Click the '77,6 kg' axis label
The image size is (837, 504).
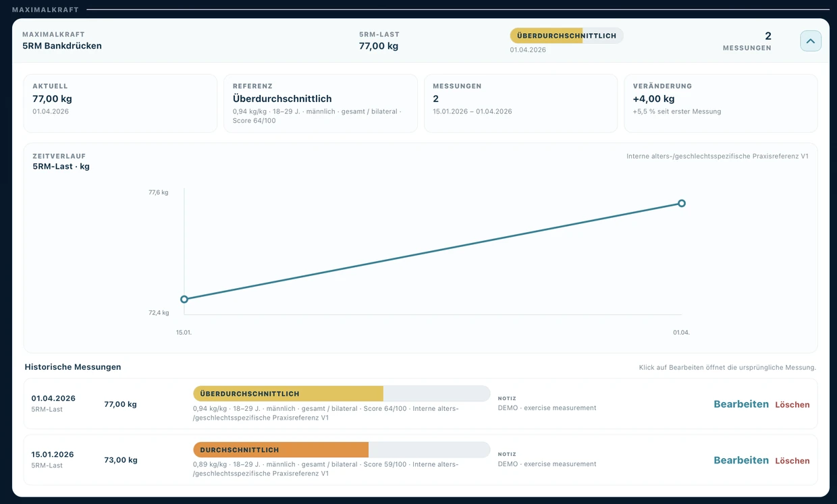[x=159, y=192]
